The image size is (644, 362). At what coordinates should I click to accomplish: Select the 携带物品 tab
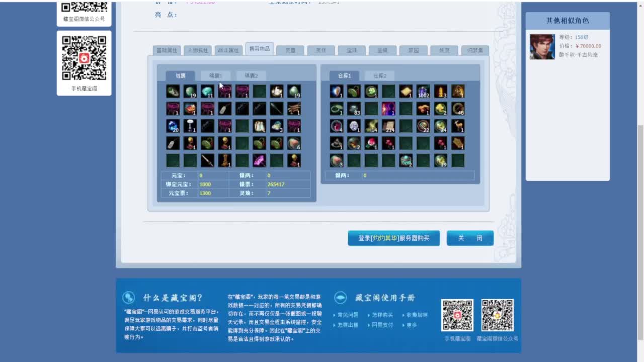click(x=260, y=49)
